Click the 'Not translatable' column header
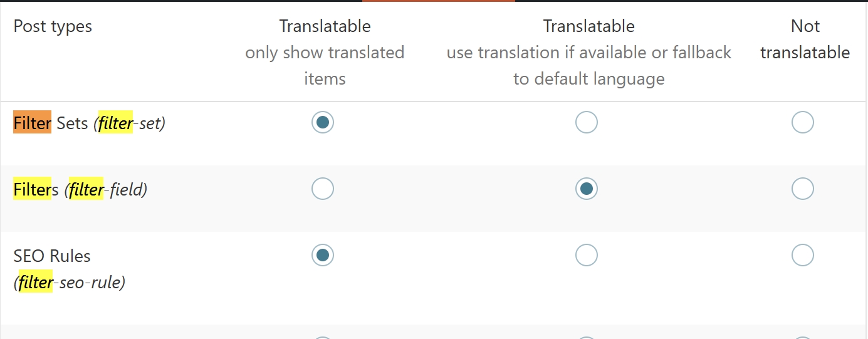868x339 pixels. [805, 39]
